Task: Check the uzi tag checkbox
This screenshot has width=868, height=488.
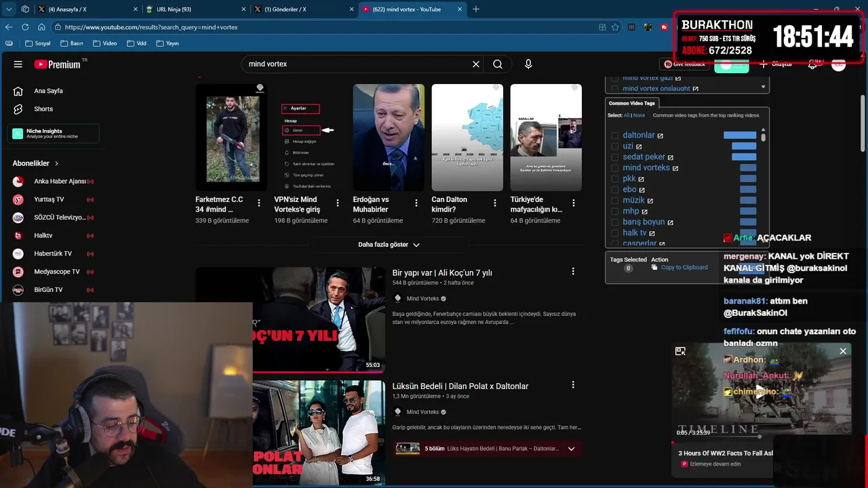Action: (x=615, y=146)
